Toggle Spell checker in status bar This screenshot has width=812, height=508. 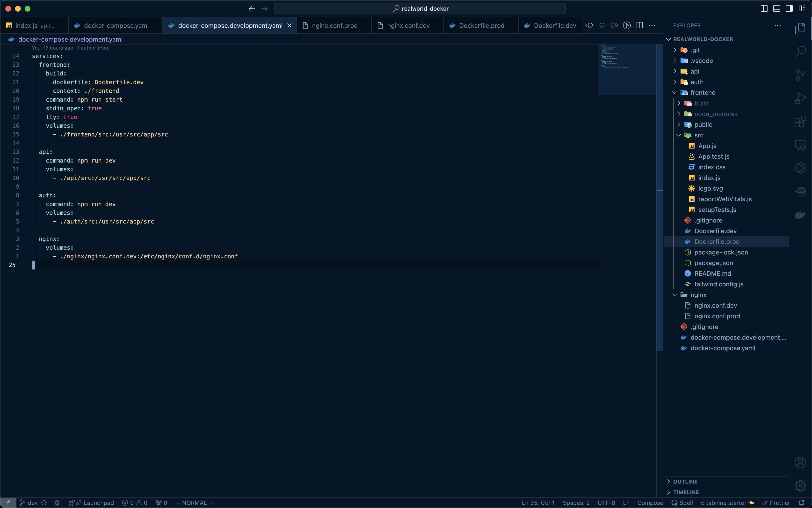coord(682,503)
